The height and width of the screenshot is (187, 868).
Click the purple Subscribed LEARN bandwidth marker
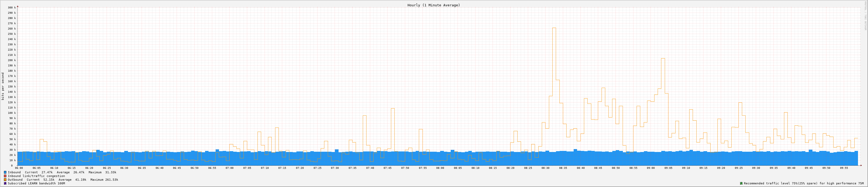coord(5,183)
